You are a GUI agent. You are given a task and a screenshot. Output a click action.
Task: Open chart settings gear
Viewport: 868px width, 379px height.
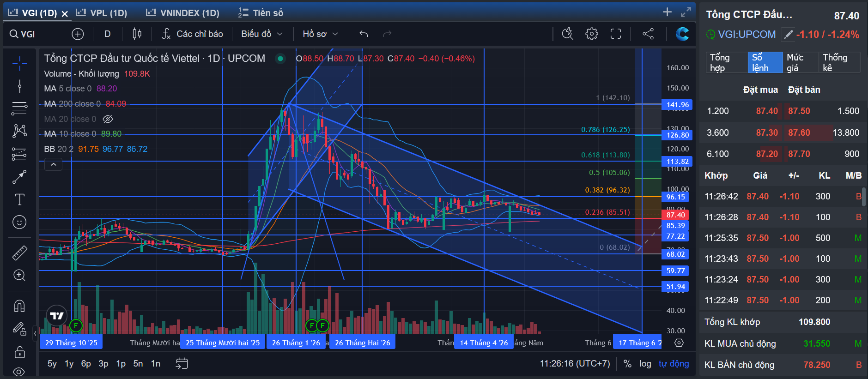coord(592,34)
